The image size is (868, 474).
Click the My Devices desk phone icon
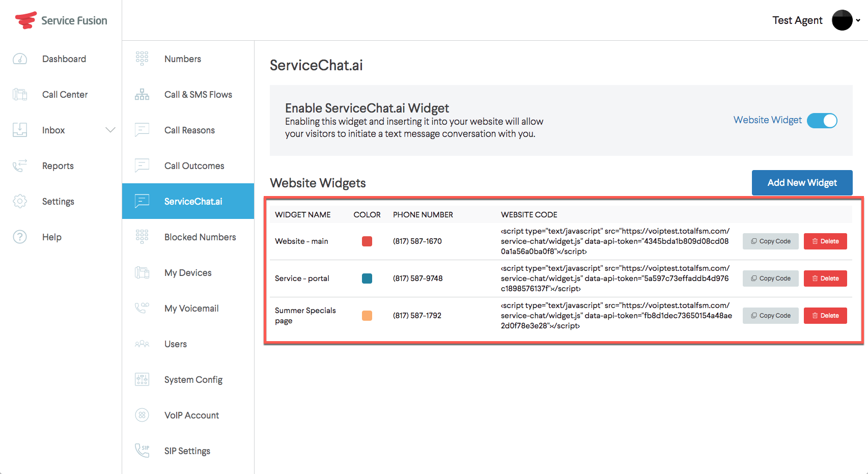click(142, 272)
